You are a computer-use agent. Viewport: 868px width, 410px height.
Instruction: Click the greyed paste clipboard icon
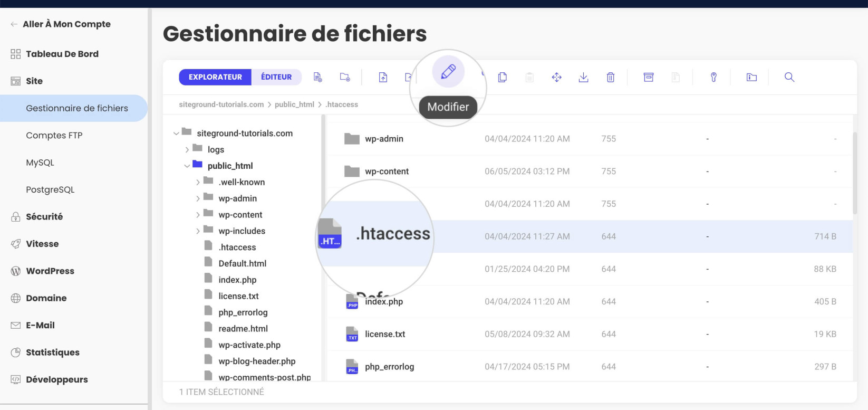pos(529,77)
